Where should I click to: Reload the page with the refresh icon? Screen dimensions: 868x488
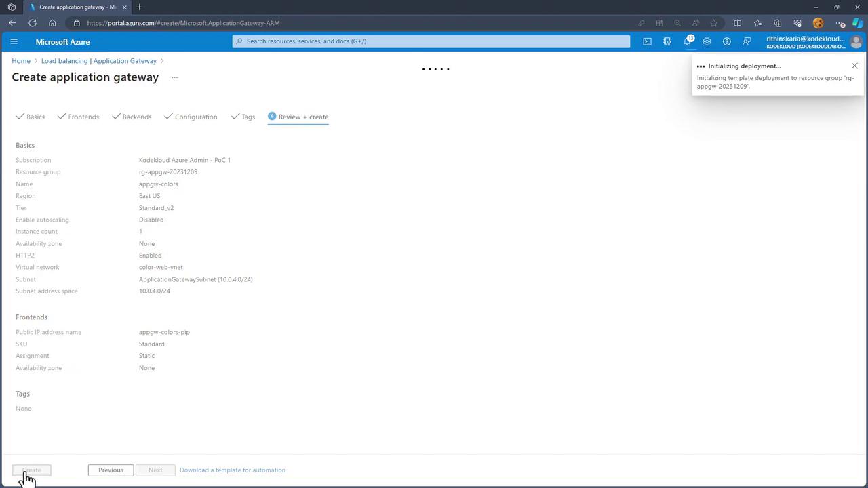click(33, 23)
